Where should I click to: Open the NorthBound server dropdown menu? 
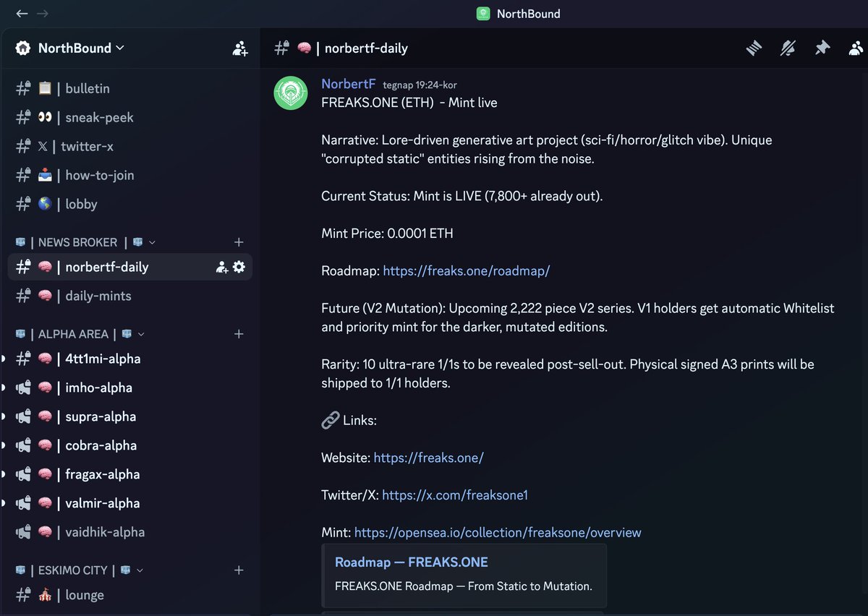point(80,48)
